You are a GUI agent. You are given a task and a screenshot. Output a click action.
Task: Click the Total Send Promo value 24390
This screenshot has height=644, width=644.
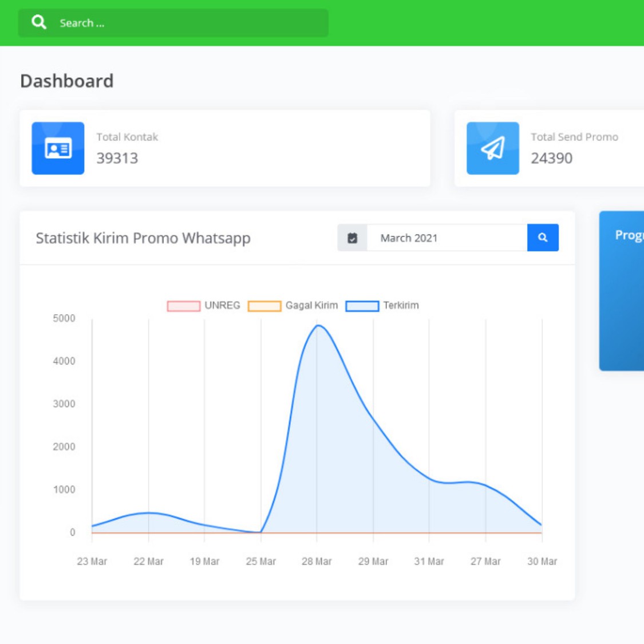pyautogui.click(x=551, y=159)
